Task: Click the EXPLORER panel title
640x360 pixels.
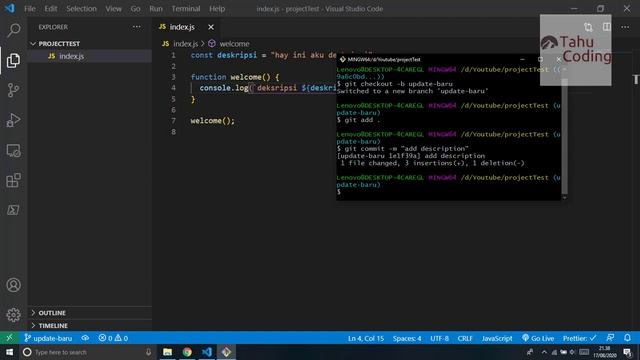Action: pos(53,27)
